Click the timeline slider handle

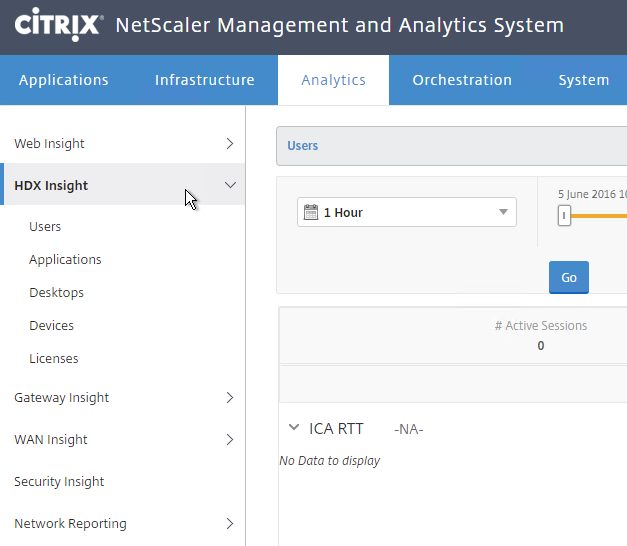click(564, 216)
